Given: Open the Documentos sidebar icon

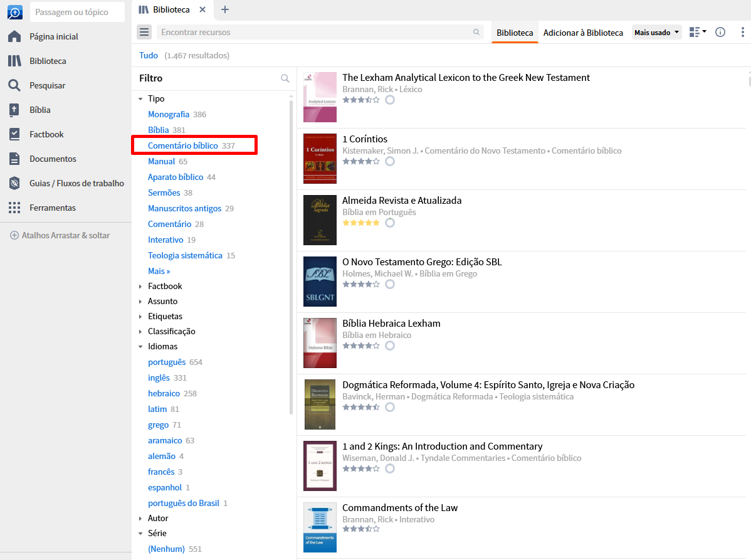Looking at the screenshot, I should tap(14, 159).
